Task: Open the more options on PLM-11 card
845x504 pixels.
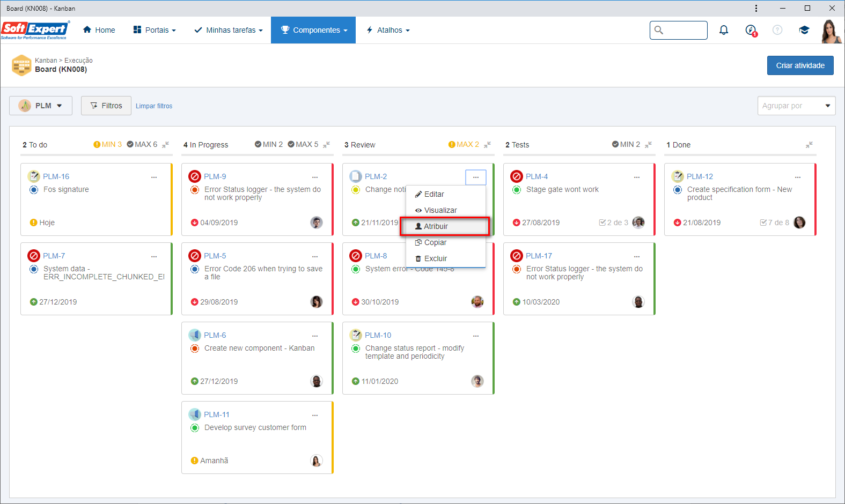Action: click(x=315, y=415)
